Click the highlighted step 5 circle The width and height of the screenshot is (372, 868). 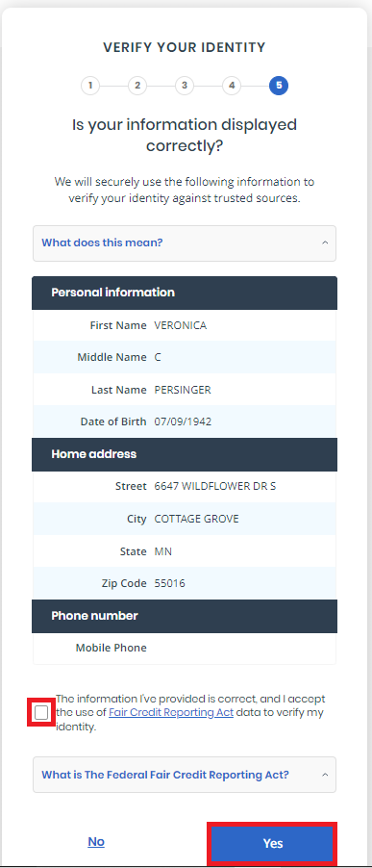[x=279, y=86]
